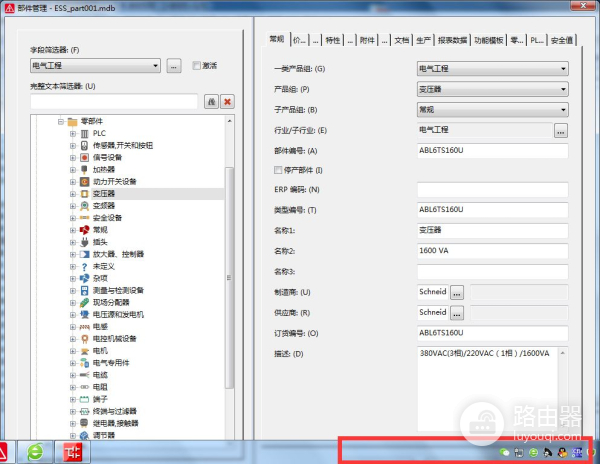Click the ERP 编码 field

(x=492, y=190)
